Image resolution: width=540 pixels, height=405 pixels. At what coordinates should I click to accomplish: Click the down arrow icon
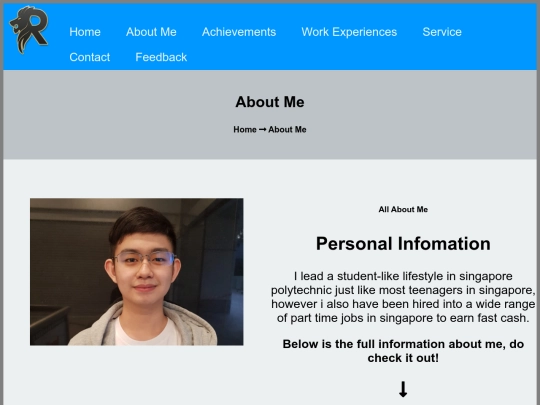tap(403, 389)
